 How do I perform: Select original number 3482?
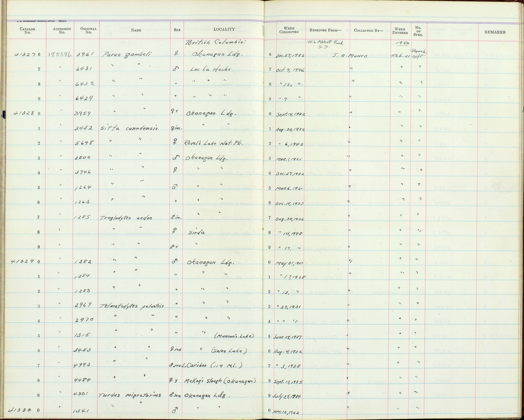point(84,128)
